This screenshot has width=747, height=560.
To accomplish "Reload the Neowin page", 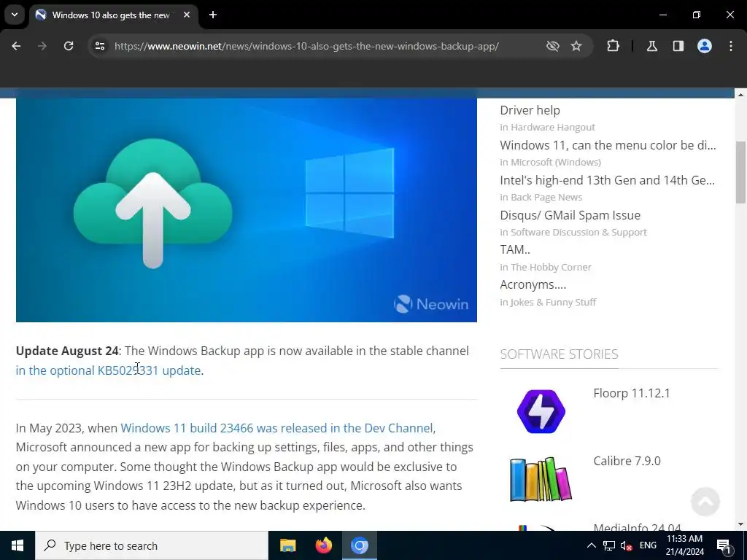I will pyautogui.click(x=69, y=46).
